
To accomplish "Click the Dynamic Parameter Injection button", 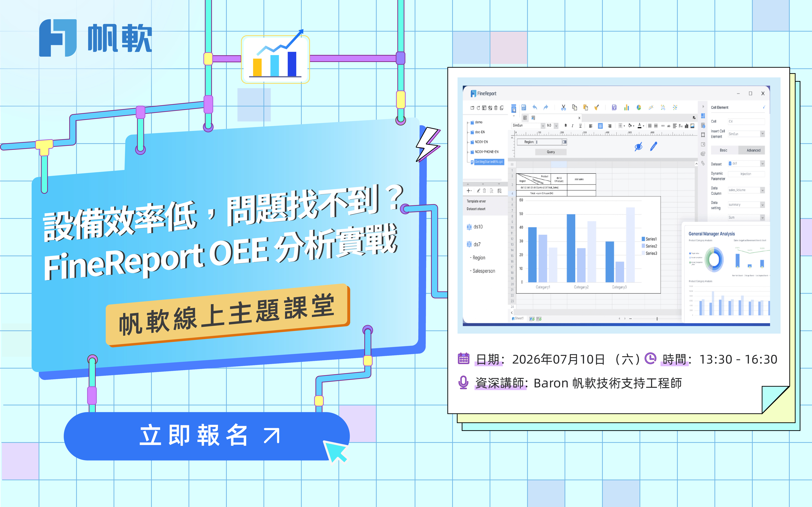I will pos(746,174).
